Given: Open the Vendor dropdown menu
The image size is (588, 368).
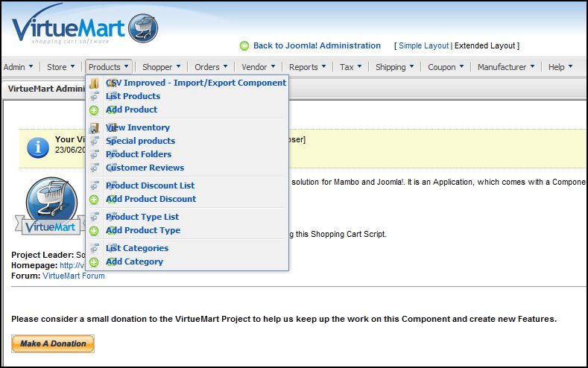Looking at the screenshot, I should point(259,67).
